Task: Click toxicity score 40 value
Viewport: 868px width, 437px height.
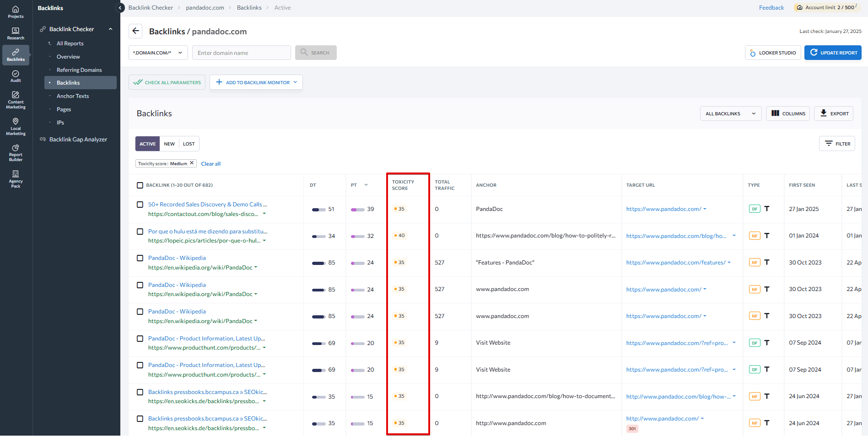Action: [399, 236]
